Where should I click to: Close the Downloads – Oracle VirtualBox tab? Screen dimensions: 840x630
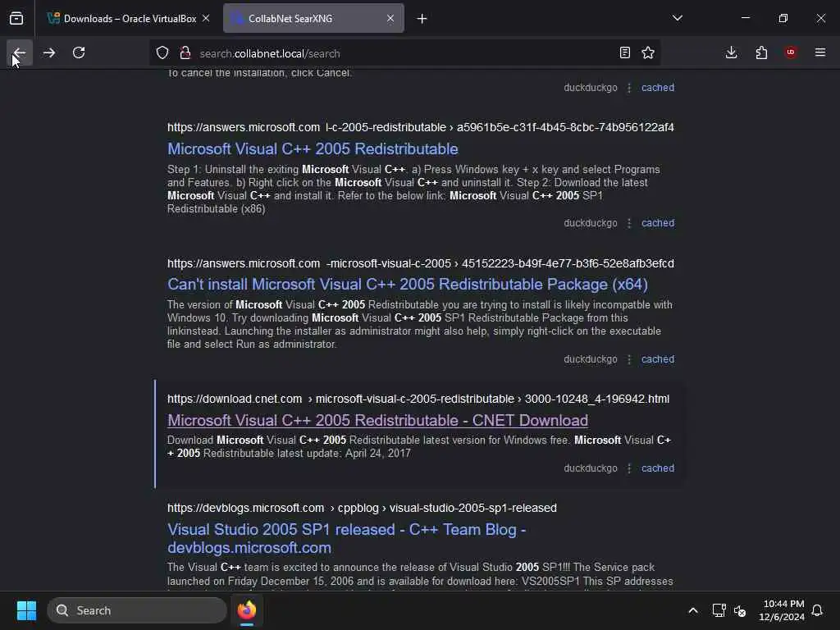click(x=206, y=18)
